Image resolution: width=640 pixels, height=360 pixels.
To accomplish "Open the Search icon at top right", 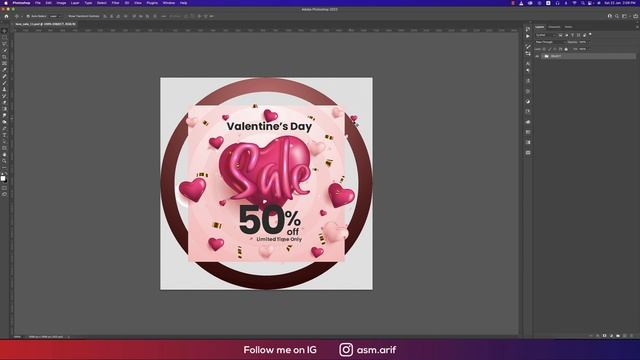I will point(617,16).
